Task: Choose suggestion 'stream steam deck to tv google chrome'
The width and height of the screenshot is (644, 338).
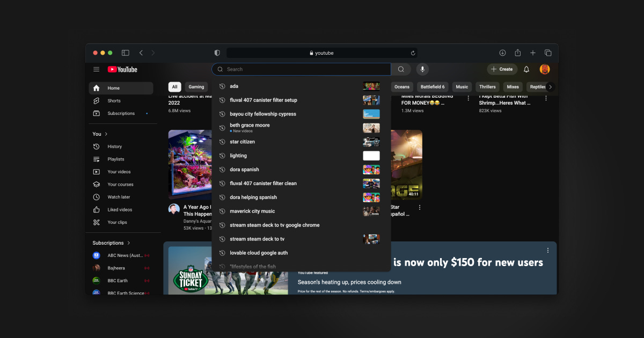Action: point(301,225)
